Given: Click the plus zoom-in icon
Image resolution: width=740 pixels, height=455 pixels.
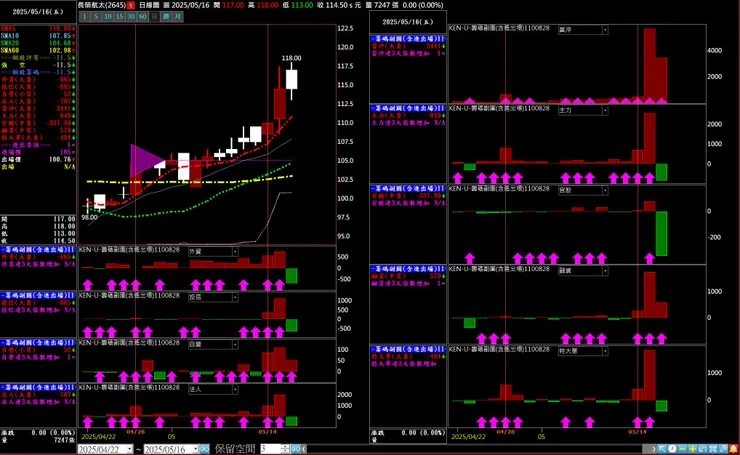Looking at the screenshot, I should coord(692,449).
